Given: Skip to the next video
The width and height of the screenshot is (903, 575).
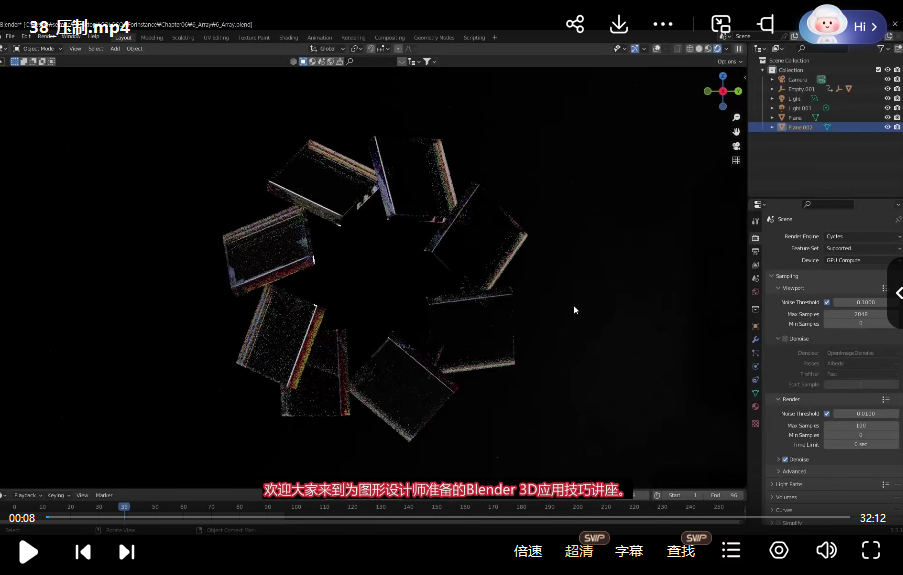Looking at the screenshot, I should [127, 551].
